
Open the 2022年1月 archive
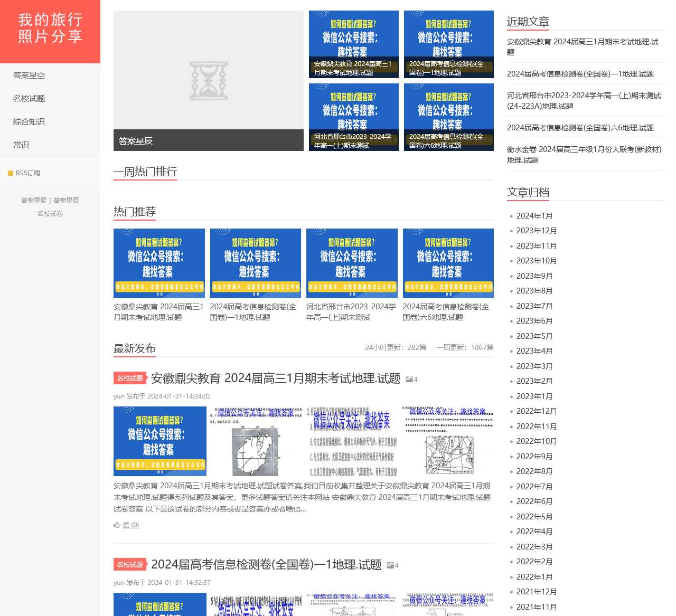534,577
